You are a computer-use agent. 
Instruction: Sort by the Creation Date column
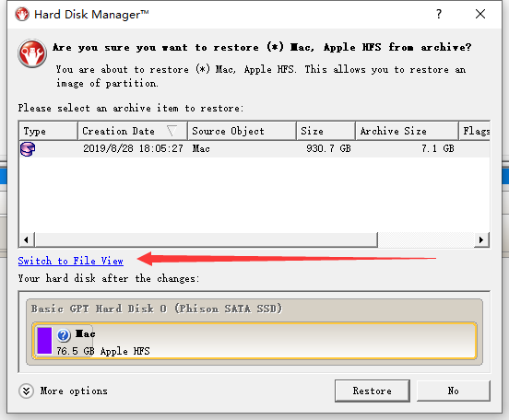coord(133,131)
